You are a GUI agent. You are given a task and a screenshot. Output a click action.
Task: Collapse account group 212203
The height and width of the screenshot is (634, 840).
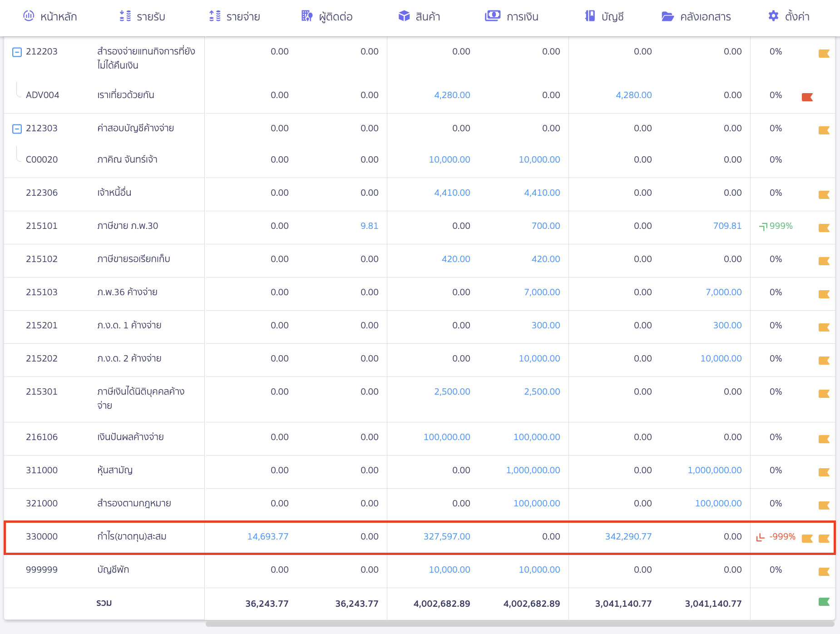pyautogui.click(x=17, y=52)
